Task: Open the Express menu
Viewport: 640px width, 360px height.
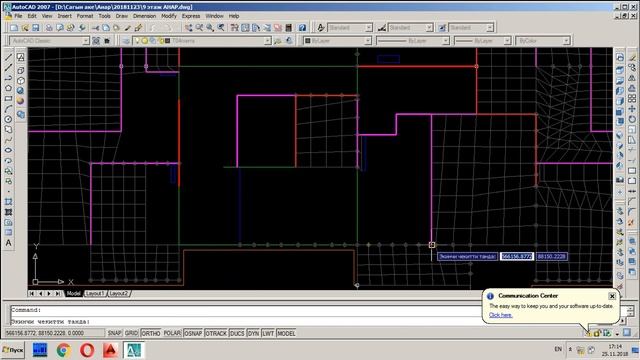Action: [x=191, y=16]
